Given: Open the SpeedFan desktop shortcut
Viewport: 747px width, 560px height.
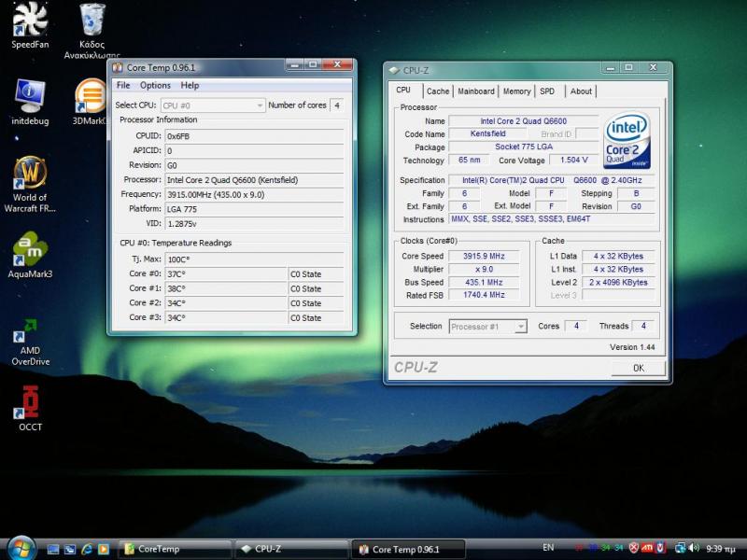Looking at the screenshot, I should 30,25.
